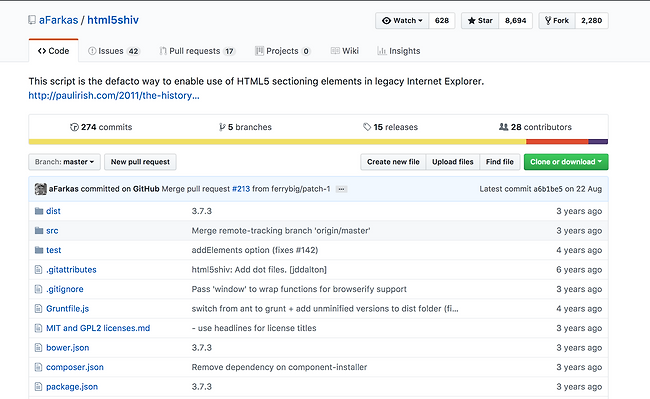Open the .gitignore file
This screenshot has width=650, height=399.
coord(65,289)
